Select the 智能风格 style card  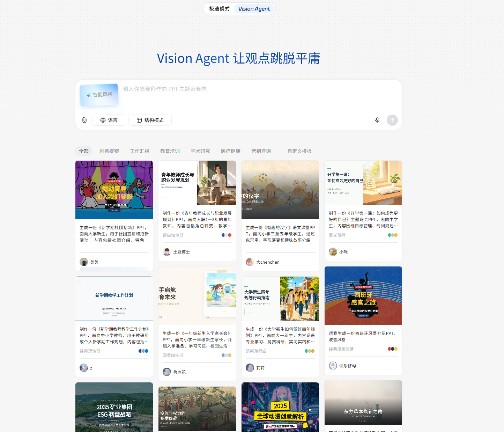click(x=99, y=95)
